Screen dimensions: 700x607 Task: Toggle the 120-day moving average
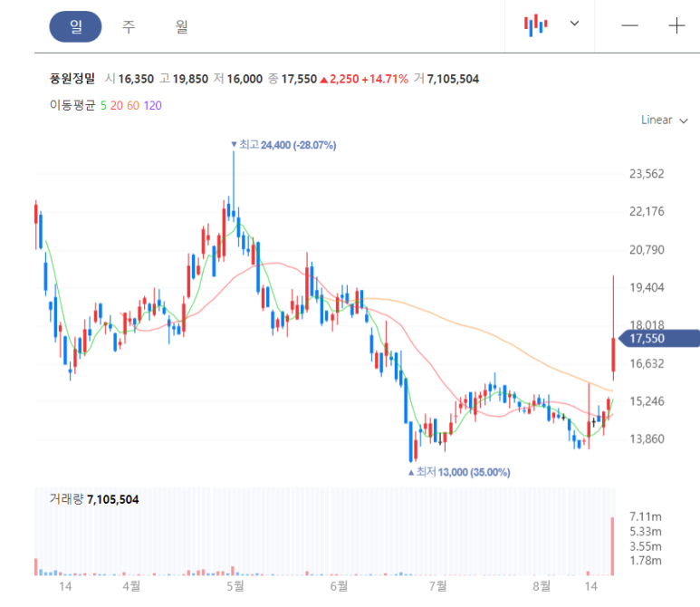153,105
